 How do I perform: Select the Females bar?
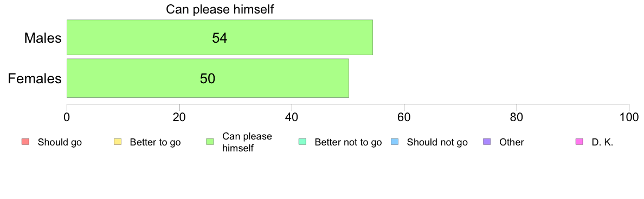coord(208,78)
